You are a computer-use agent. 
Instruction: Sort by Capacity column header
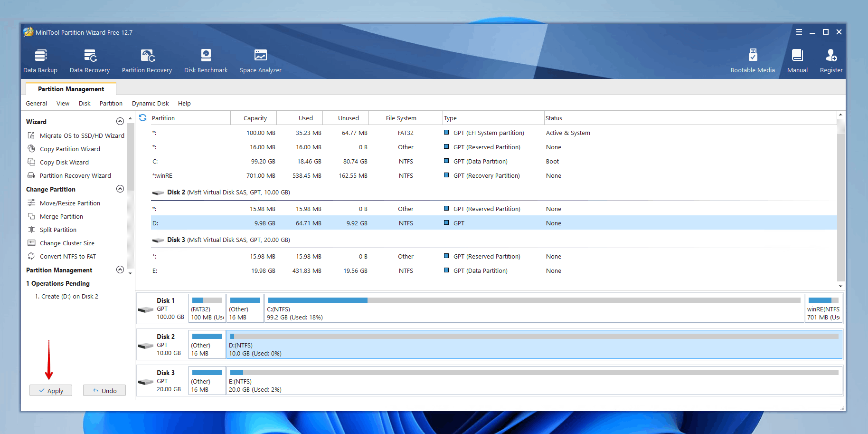[x=254, y=118]
